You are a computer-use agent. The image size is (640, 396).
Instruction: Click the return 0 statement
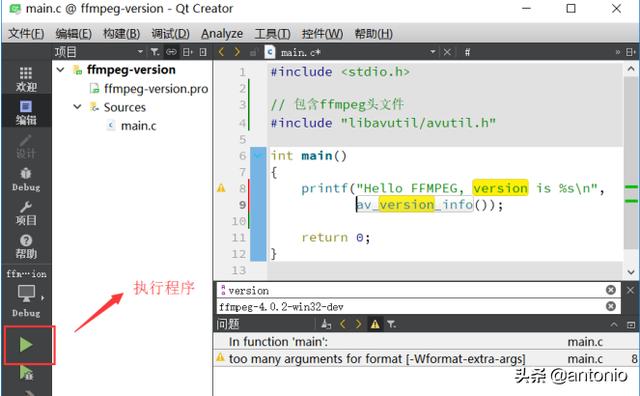pos(336,237)
